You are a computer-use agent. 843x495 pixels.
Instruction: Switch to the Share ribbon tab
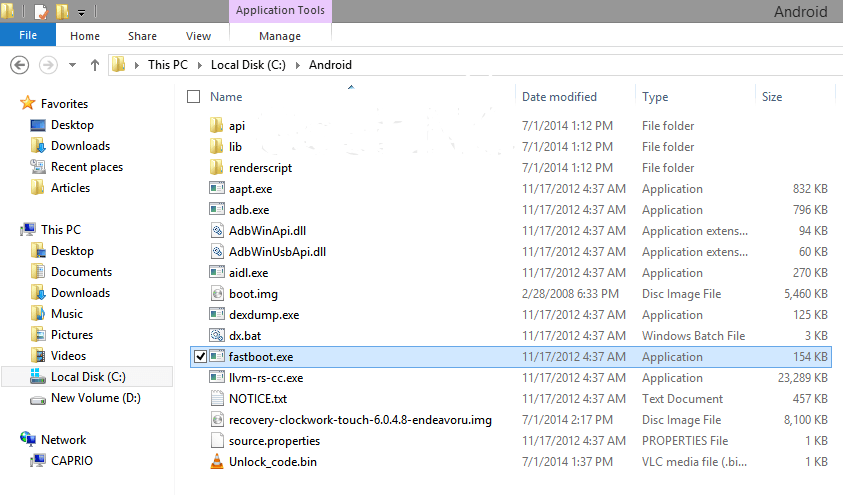(x=142, y=36)
